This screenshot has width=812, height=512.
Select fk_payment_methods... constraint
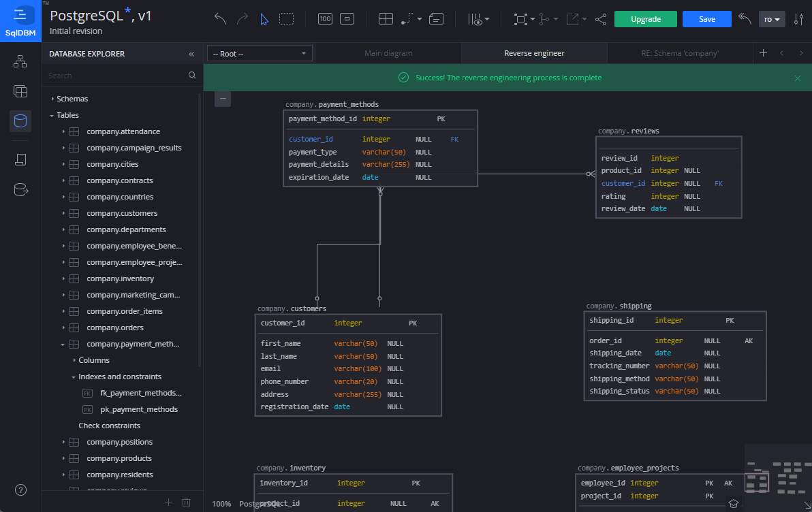point(140,393)
